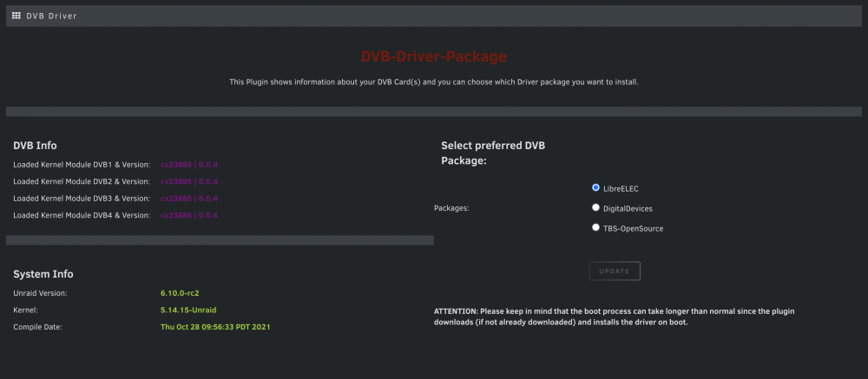The width and height of the screenshot is (868, 379).
Task: Click the Loaded Kernel Module DVB2 label
Action: (82, 181)
